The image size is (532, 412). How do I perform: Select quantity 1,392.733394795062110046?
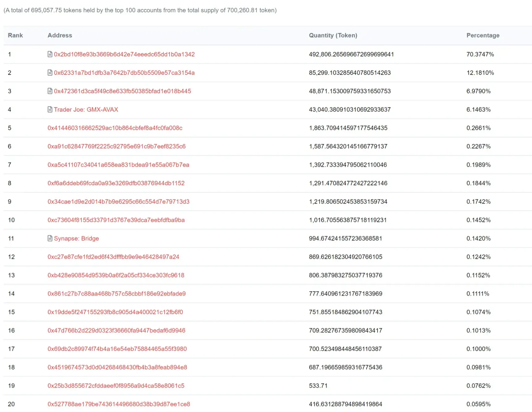348,165
